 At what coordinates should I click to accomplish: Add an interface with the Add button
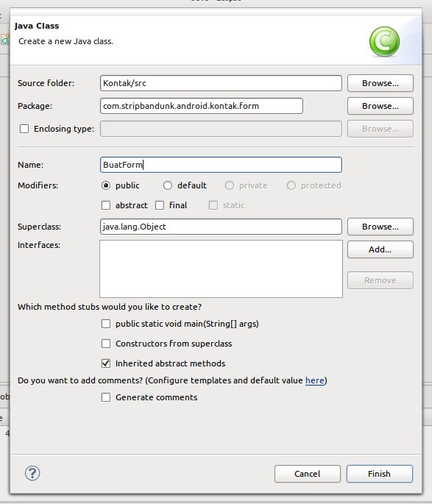click(x=380, y=249)
